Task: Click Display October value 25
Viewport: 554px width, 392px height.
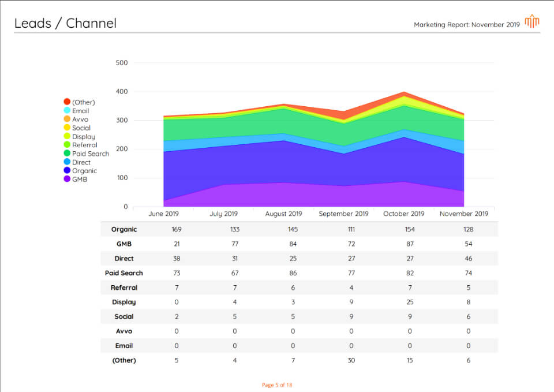Action: 410,302
